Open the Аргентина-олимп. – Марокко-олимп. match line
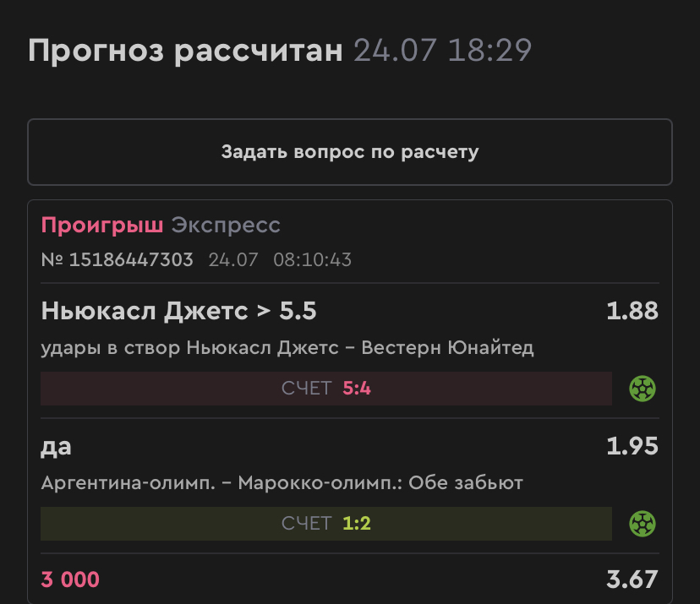 [x=282, y=483]
